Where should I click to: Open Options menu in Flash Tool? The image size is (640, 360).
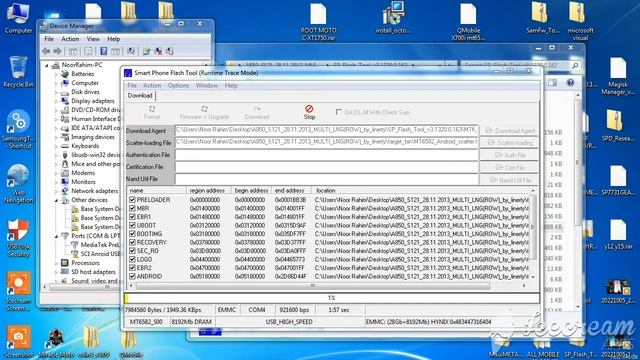point(178,85)
